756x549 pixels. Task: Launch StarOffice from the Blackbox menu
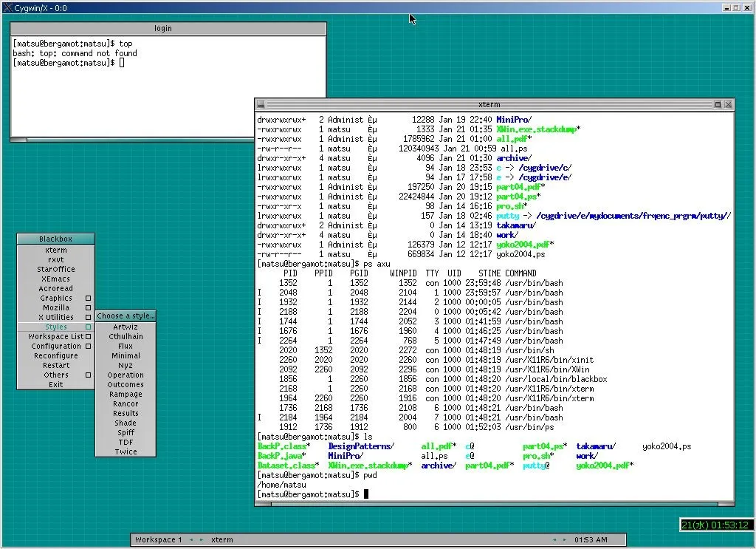point(56,270)
